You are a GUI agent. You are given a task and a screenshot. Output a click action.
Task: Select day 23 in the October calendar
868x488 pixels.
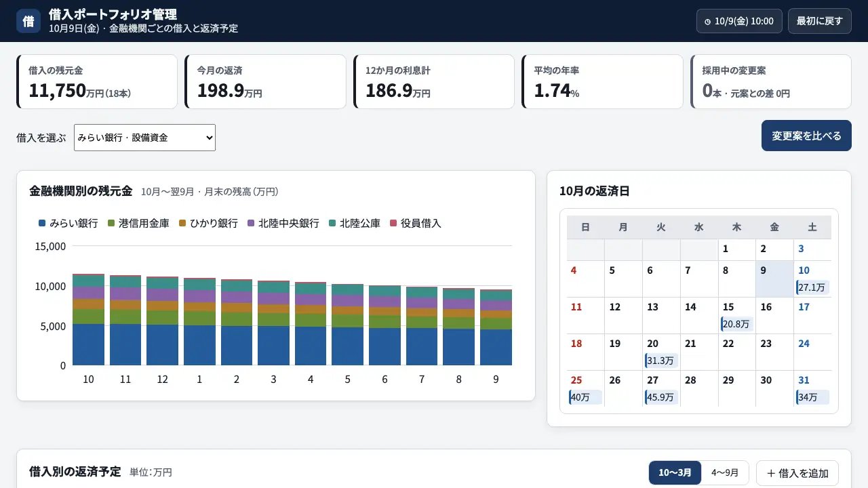[774, 352]
